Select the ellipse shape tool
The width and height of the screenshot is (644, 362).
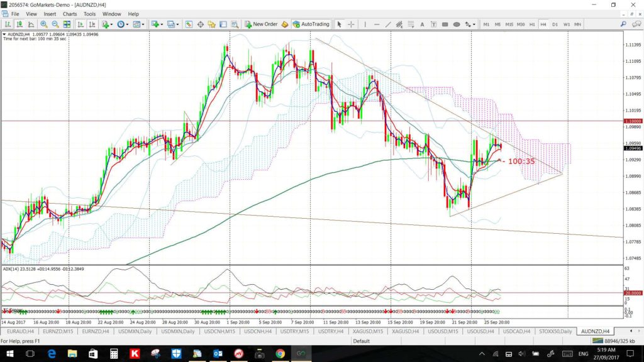pos(457,25)
